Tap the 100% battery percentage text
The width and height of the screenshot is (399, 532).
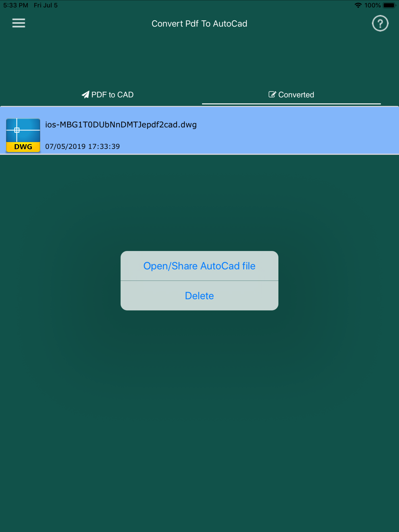(372, 5)
